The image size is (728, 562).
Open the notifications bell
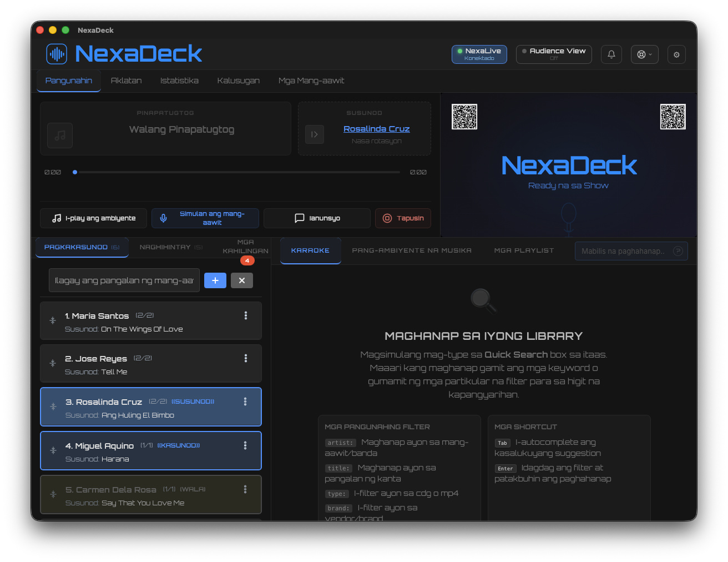pos(611,54)
